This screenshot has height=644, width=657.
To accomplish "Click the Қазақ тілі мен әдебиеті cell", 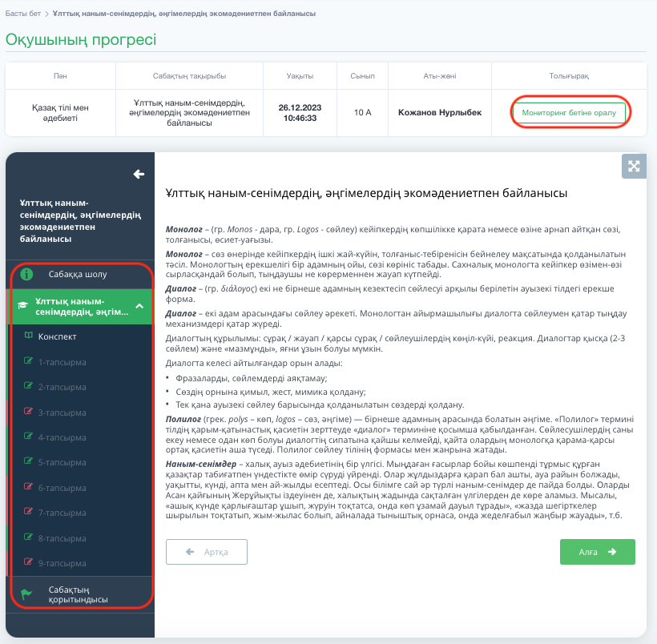I will [x=60, y=113].
